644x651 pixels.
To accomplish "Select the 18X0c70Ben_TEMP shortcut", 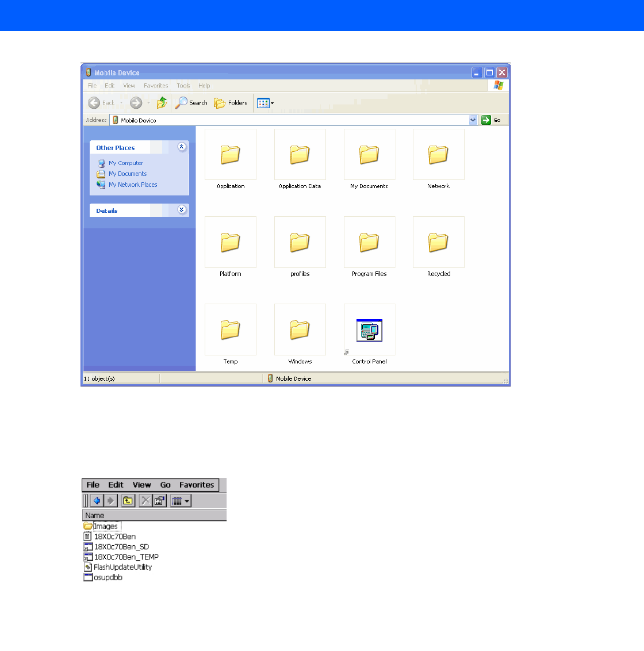I will coord(121,557).
